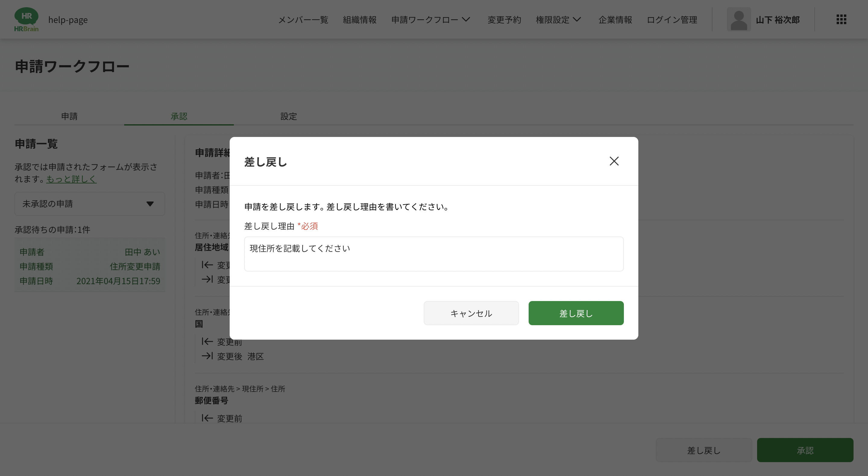Click the 差し戻し理由 text field
Screen dimensions: 868x476
[x=434, y=254]
